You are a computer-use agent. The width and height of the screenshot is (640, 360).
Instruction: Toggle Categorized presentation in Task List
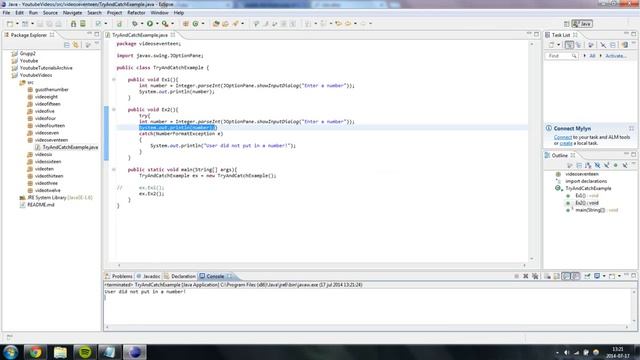[x=569, y=45]
